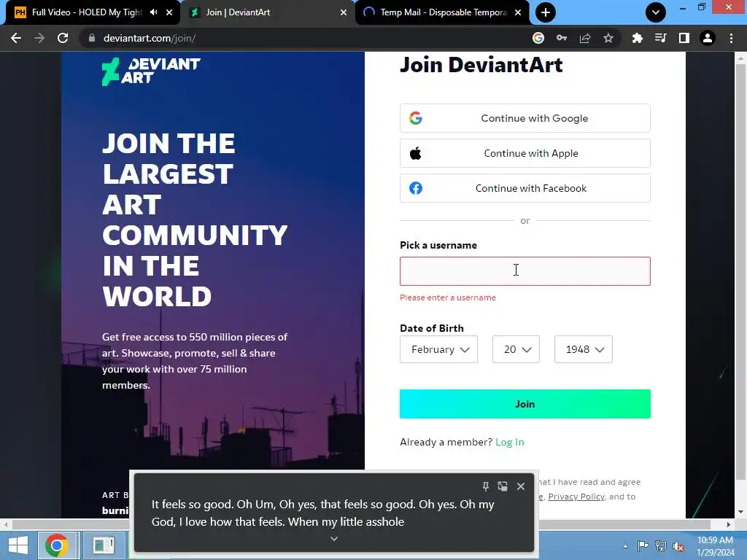
Task: Click the Chrome taskbar icon
Action: tap(57, 545)
